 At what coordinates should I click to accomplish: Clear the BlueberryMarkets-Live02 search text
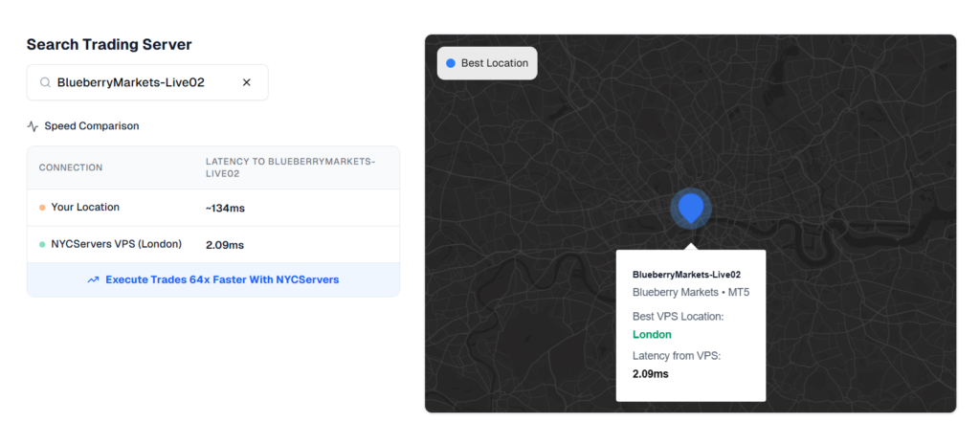(x=246, y=83)
